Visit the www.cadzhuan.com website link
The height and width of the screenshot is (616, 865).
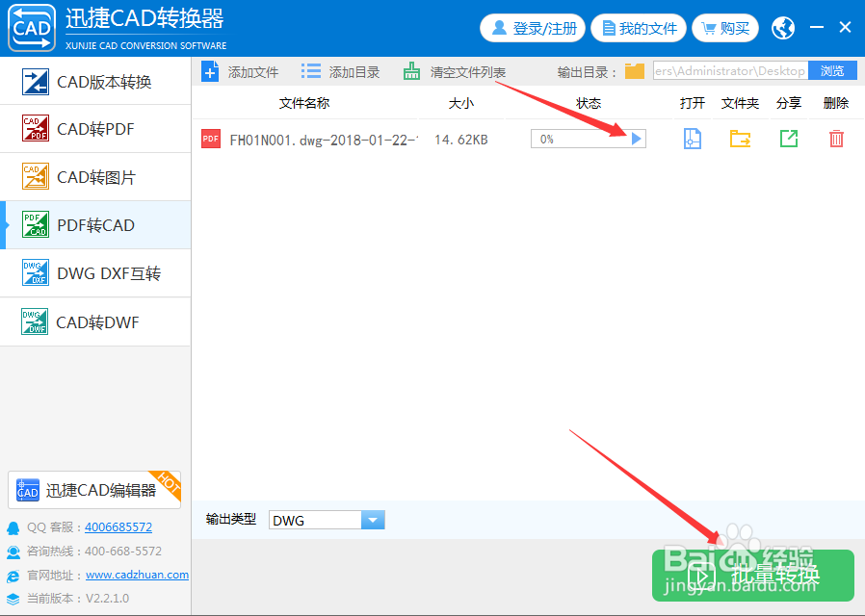tap(137, 575)
